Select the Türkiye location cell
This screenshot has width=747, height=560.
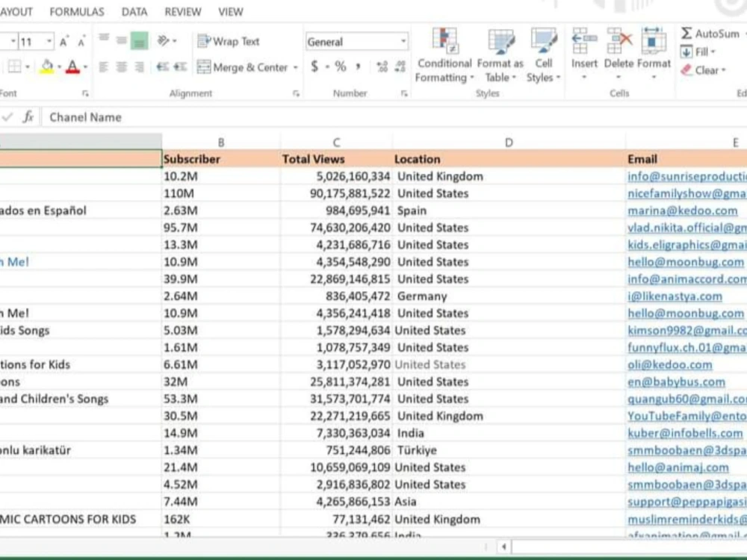[509, 450]
